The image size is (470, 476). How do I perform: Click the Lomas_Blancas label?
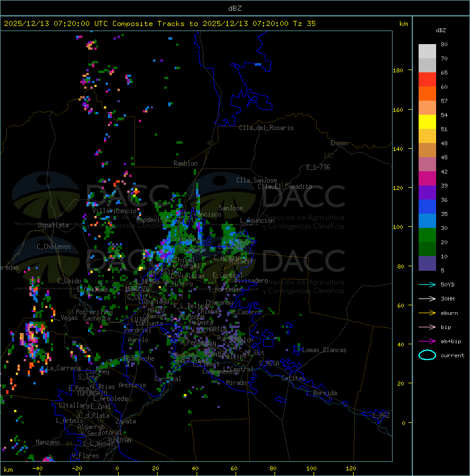324,350
